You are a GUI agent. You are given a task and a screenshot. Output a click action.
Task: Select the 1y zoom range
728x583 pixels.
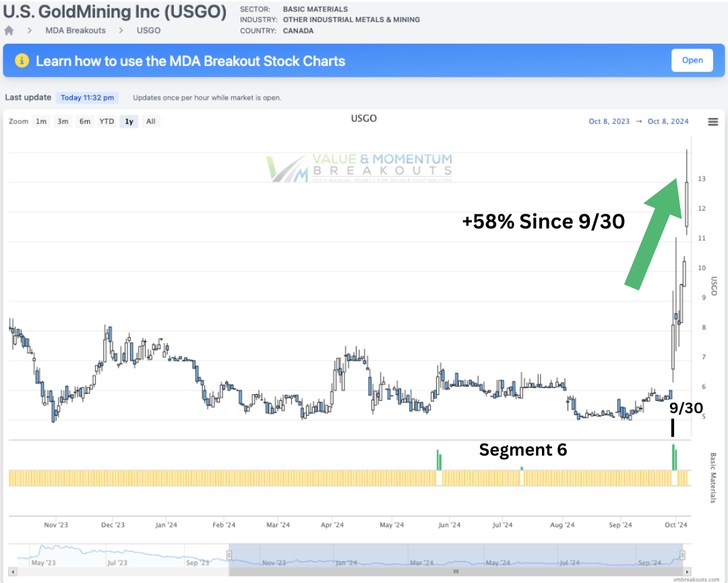pos(129,121)
